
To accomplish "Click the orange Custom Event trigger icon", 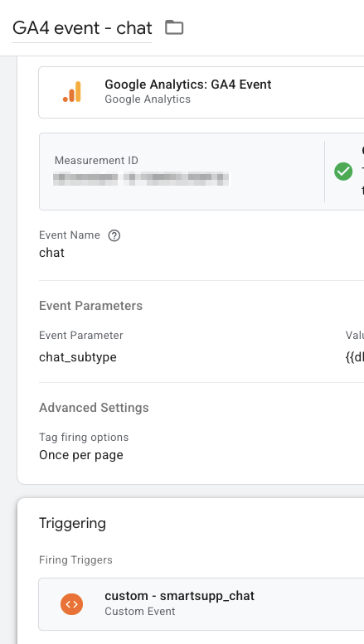I will click(x=72, y=603).
